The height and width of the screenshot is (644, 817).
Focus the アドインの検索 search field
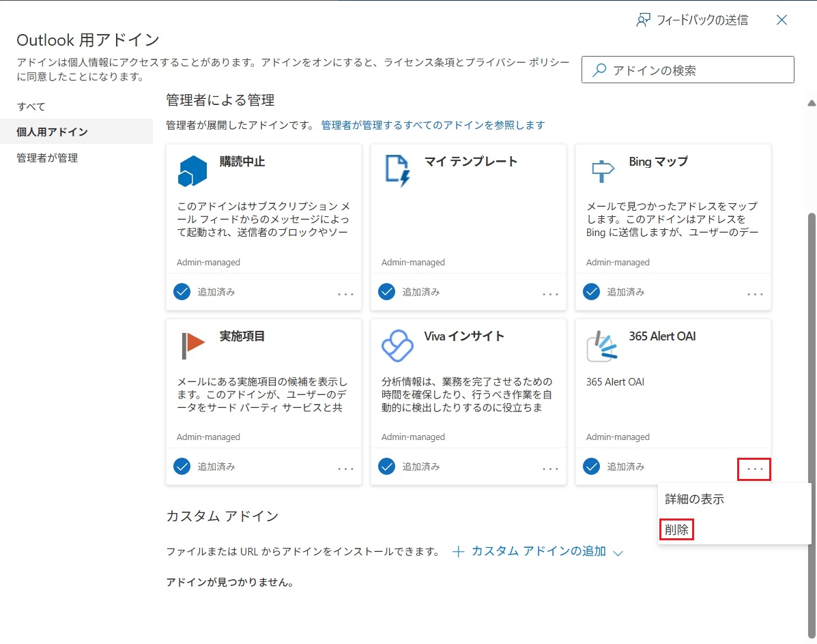click(696, 70)
